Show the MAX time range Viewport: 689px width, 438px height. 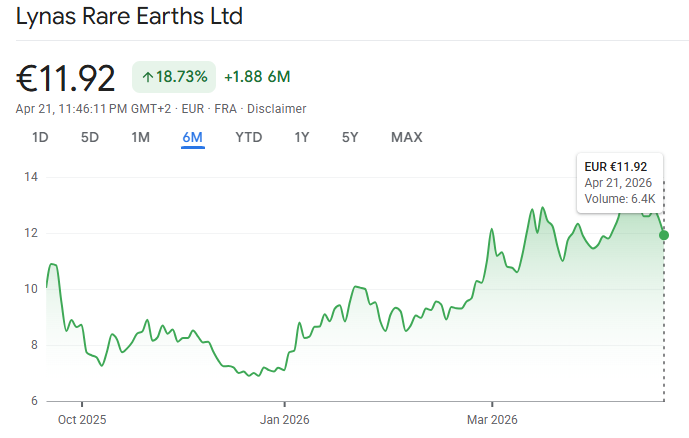406,138
